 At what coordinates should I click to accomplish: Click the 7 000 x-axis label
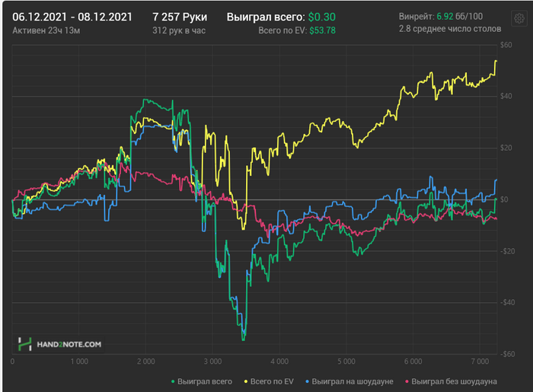coord(480,362)
